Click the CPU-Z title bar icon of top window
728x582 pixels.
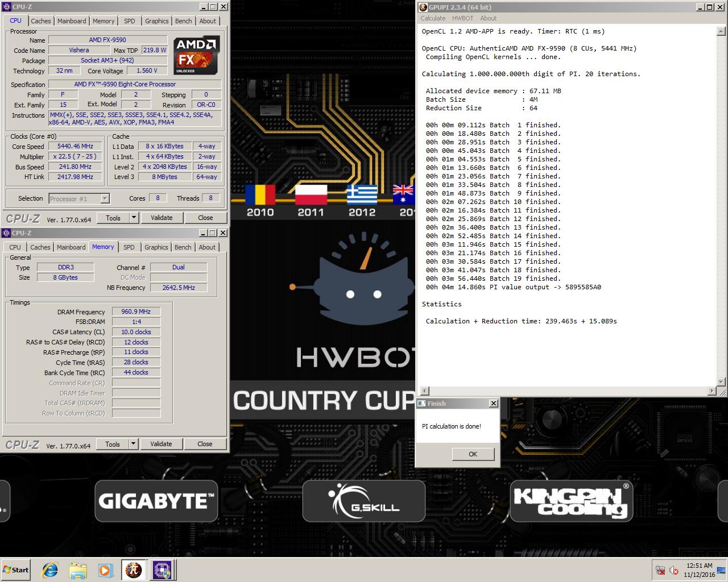click(x=6, y=7)
